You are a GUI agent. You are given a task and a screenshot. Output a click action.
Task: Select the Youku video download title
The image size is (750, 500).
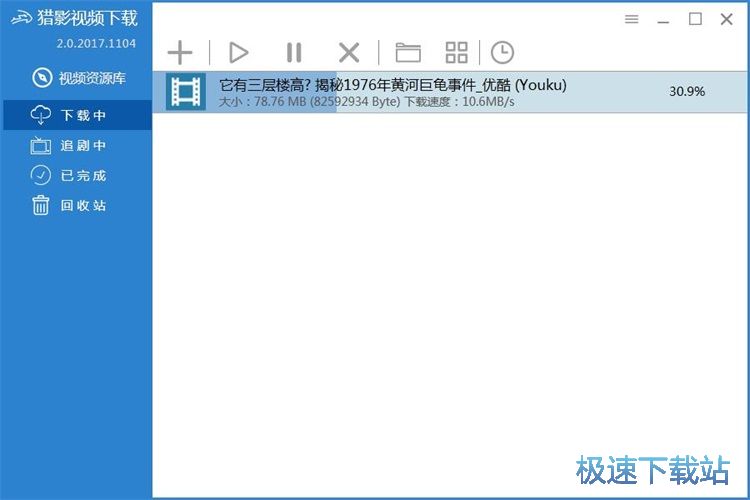(393, 85)
